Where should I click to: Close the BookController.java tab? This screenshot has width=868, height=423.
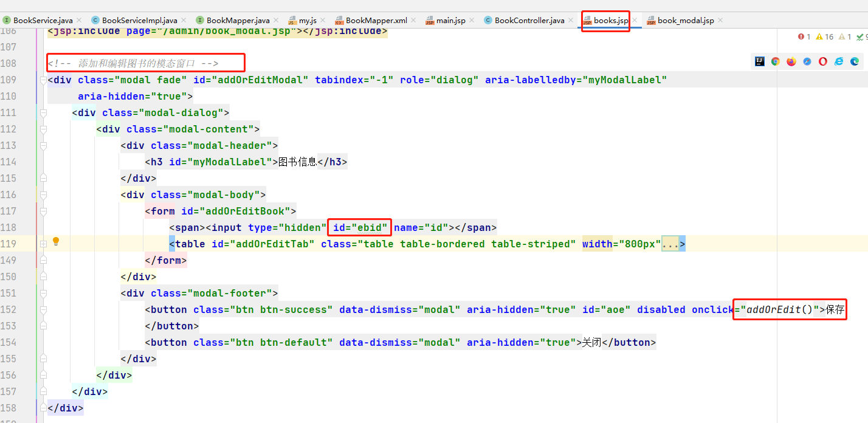tap(571, 20)
